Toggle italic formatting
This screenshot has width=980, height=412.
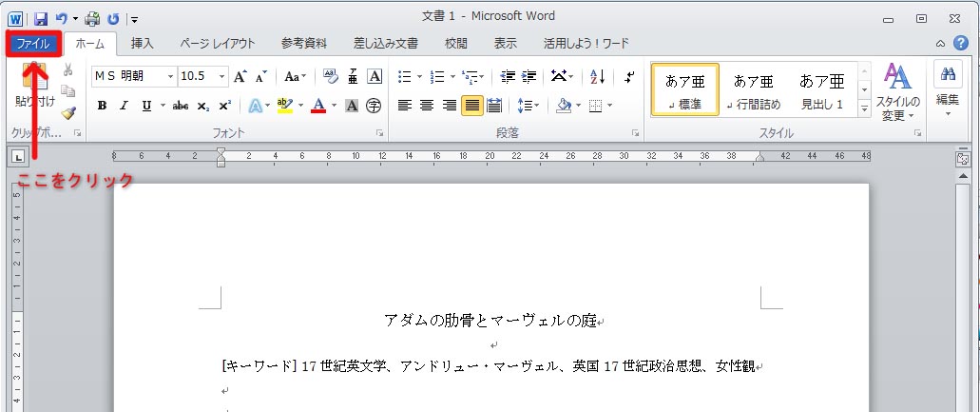(124, 106)
